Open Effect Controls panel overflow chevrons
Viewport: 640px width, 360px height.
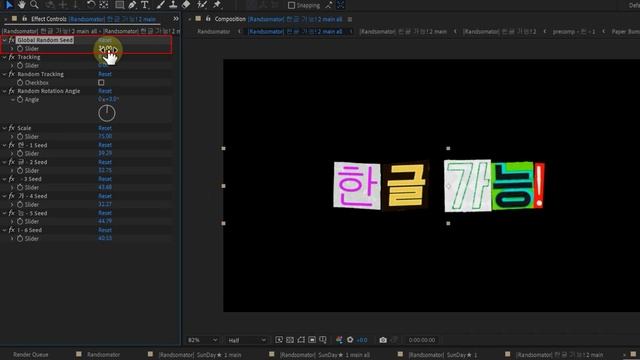tap(176, 19)
